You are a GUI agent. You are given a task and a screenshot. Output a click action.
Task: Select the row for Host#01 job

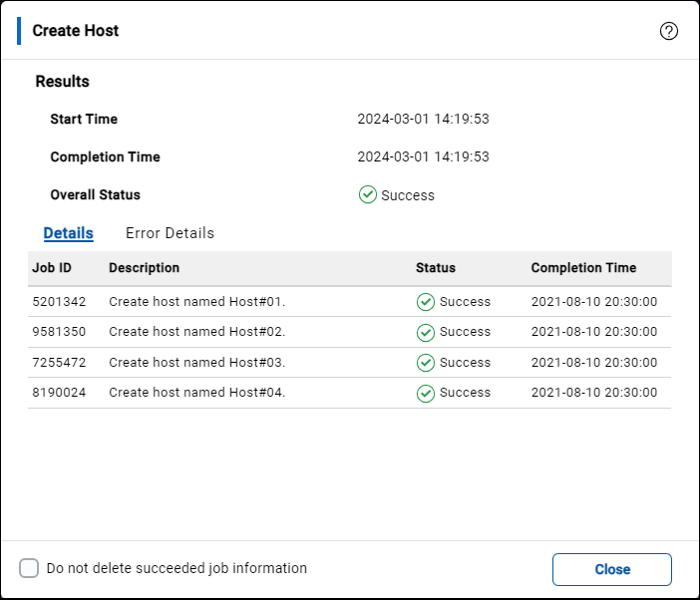196,302
